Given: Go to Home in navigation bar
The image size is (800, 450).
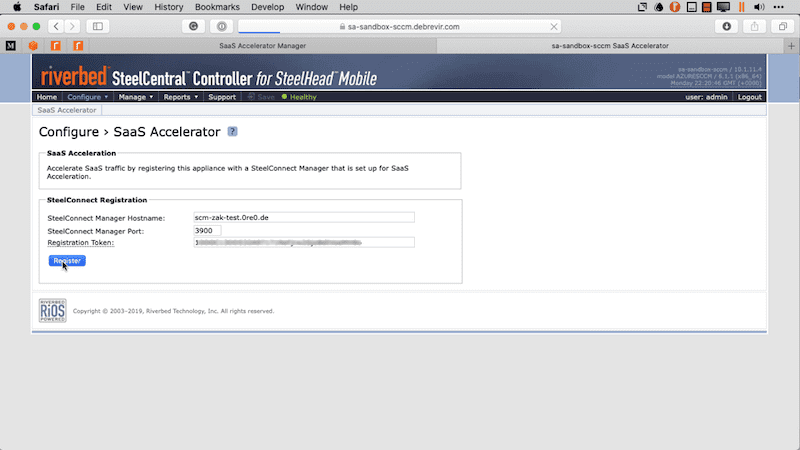Looking at the screenshot, I should 46,97.
